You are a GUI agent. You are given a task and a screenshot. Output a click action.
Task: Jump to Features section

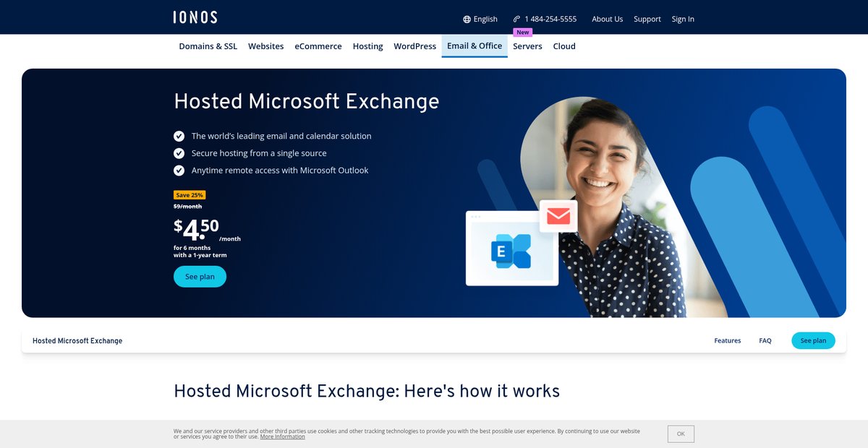pos(728,340)
